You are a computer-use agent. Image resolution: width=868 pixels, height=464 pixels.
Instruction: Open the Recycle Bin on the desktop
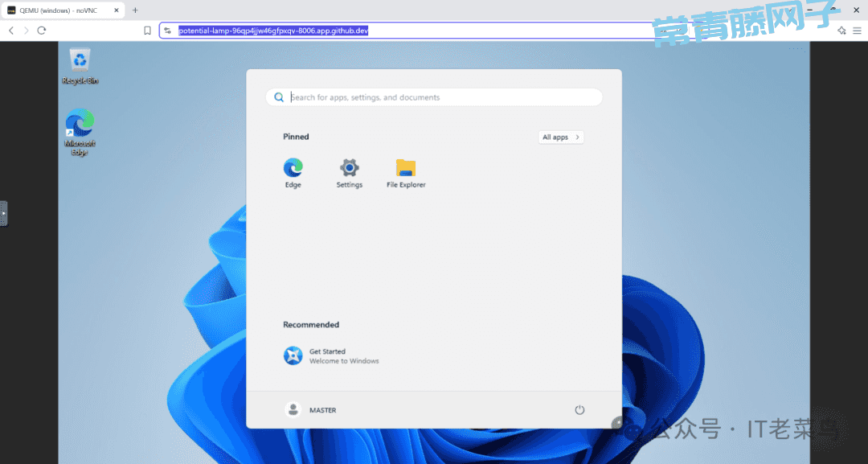click(80, 67)
